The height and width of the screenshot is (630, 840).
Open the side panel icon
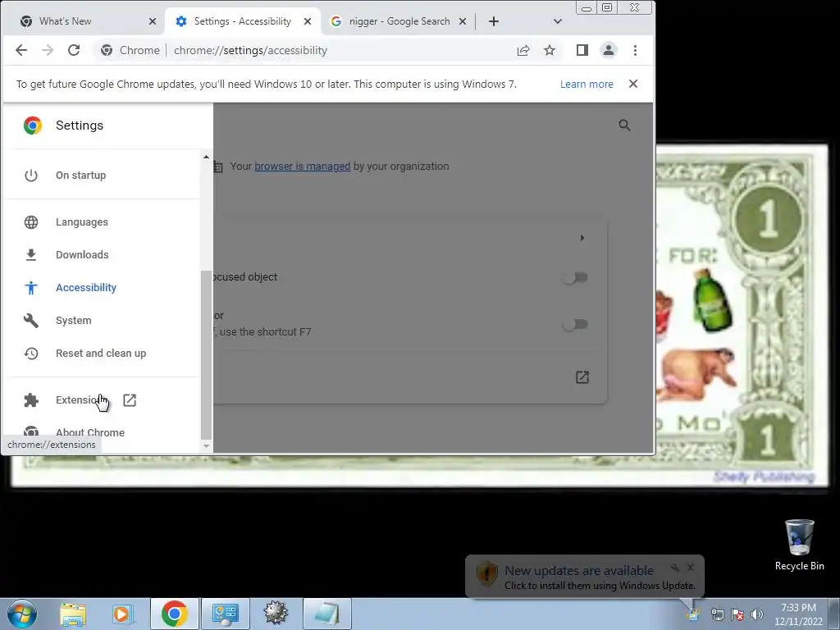pyautogui.click(x=582, y=50)
